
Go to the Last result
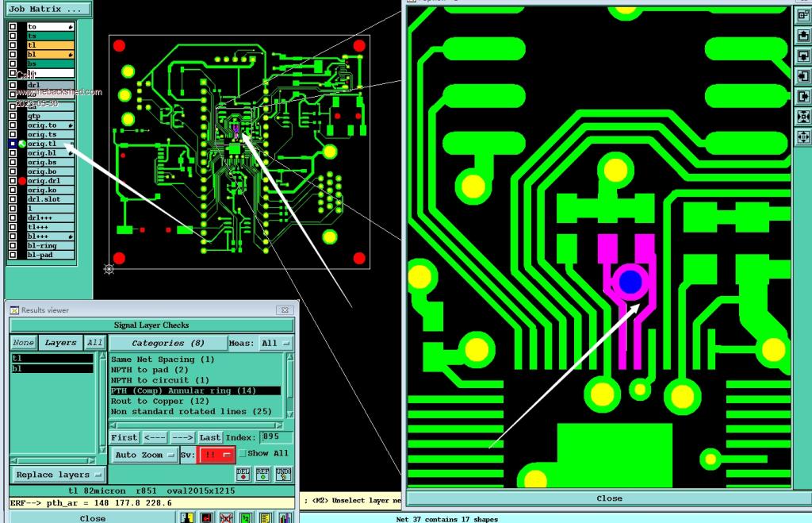tap(210, 437)
